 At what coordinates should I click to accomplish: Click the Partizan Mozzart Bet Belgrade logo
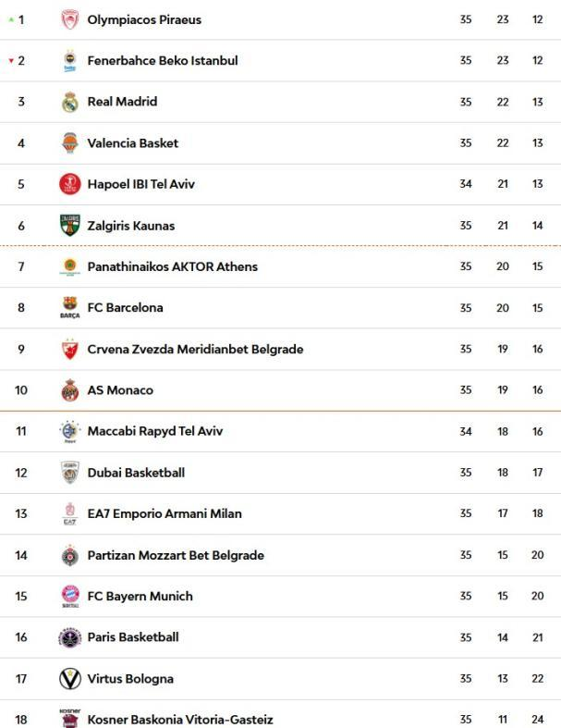coord(70,555)
